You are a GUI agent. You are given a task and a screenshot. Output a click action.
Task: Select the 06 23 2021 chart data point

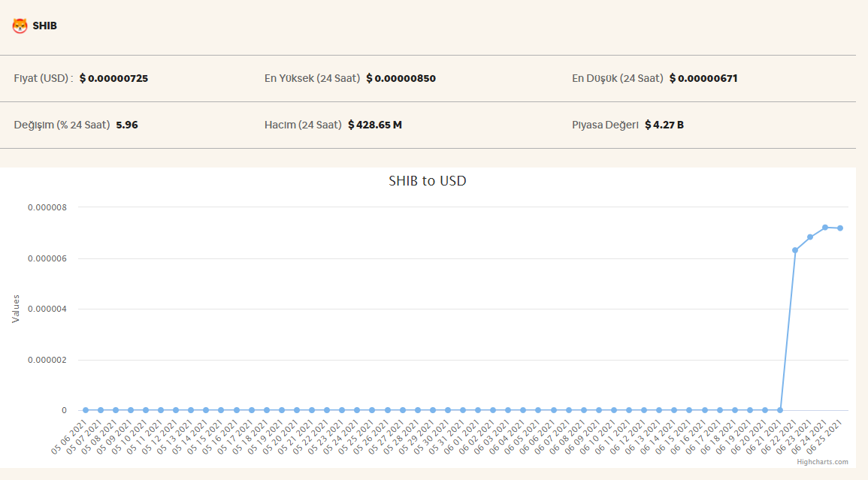(810, 237)
